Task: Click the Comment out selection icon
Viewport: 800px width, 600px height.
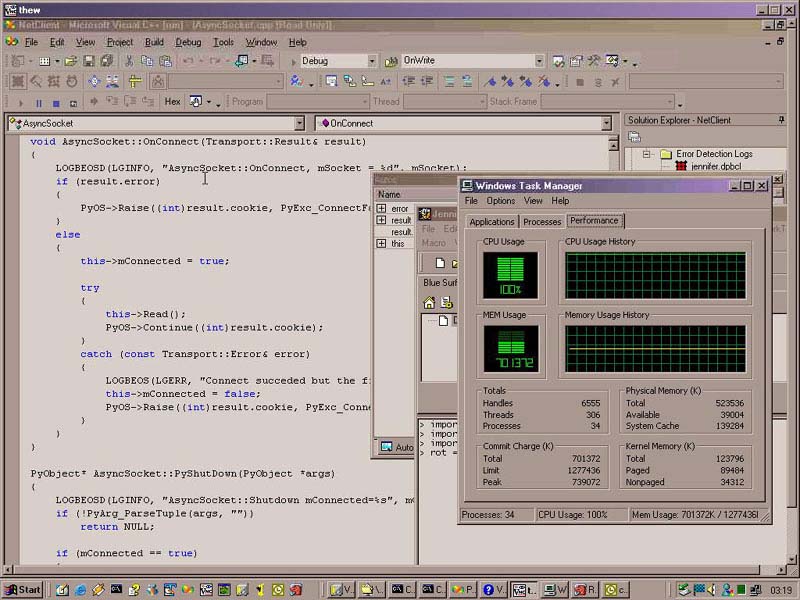Action: (449, 81)
